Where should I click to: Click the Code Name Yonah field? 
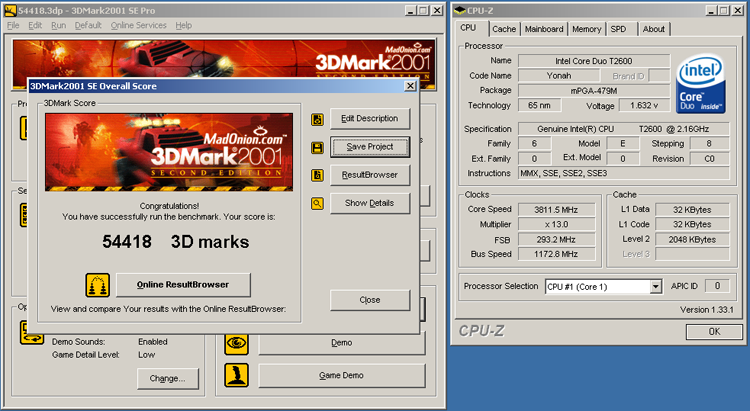[x=559, y=76]
